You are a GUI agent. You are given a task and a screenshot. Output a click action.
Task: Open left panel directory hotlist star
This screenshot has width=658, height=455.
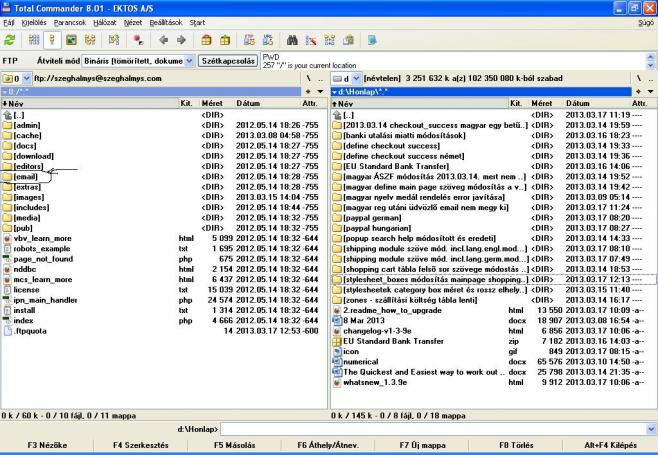(308, 92)
